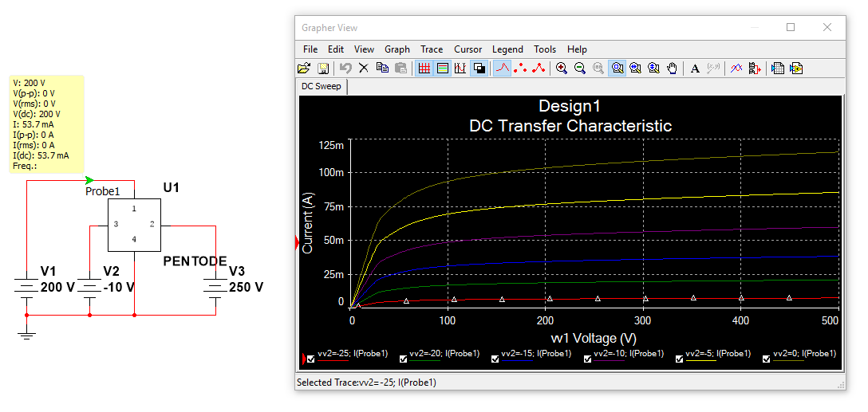
Task: Click the Paste clipboard icon
Action: (x=400, y=69)
